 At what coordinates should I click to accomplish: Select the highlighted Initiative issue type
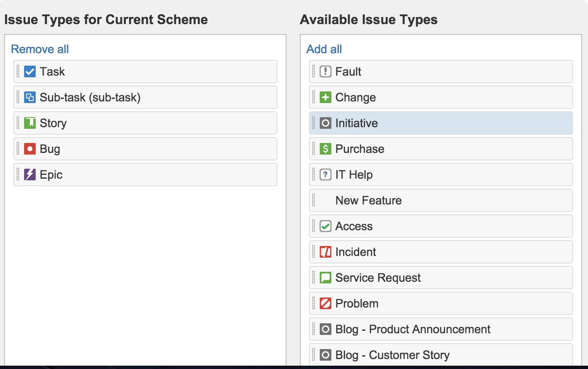[x=357, y=123]
